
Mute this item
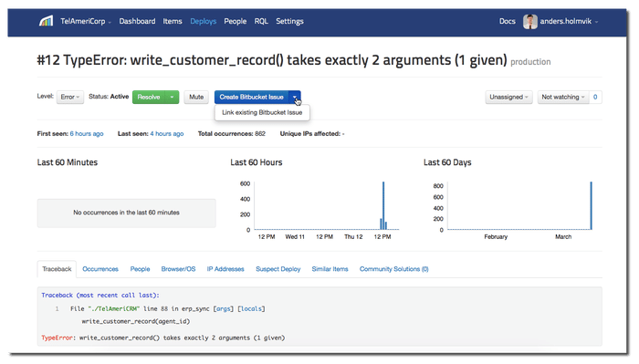(196, 97)
